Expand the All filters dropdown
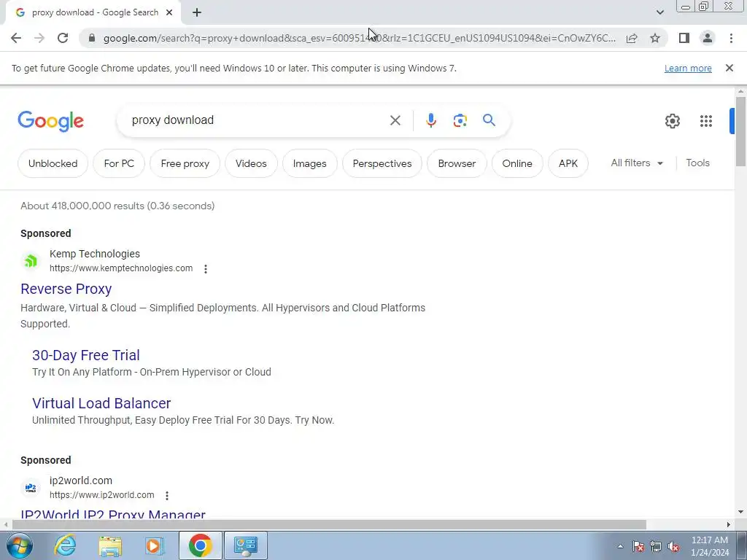 pos(637,163)
